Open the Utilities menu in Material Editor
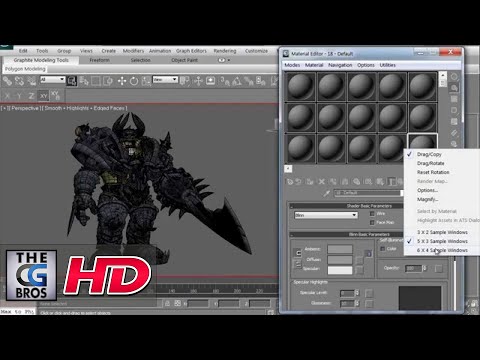The image size is (480, 360). click(x=388, y=65)
